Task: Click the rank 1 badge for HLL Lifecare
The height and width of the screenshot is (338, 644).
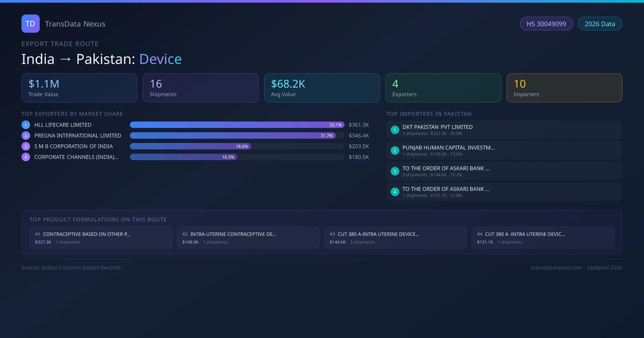Action: 25,125
